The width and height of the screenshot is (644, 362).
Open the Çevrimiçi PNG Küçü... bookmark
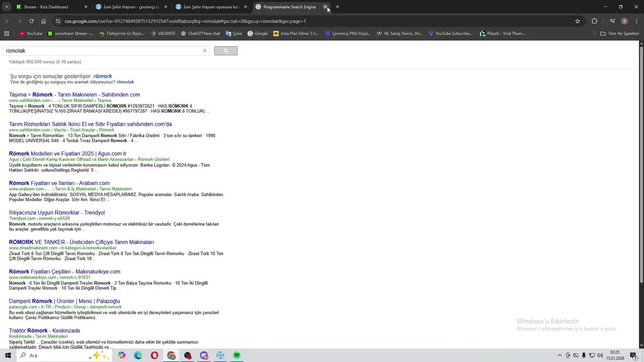[348, 34]
